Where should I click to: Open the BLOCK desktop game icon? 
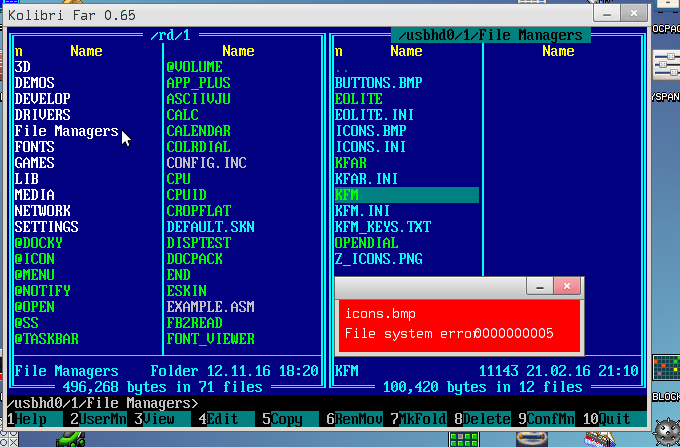pos(665,372)
